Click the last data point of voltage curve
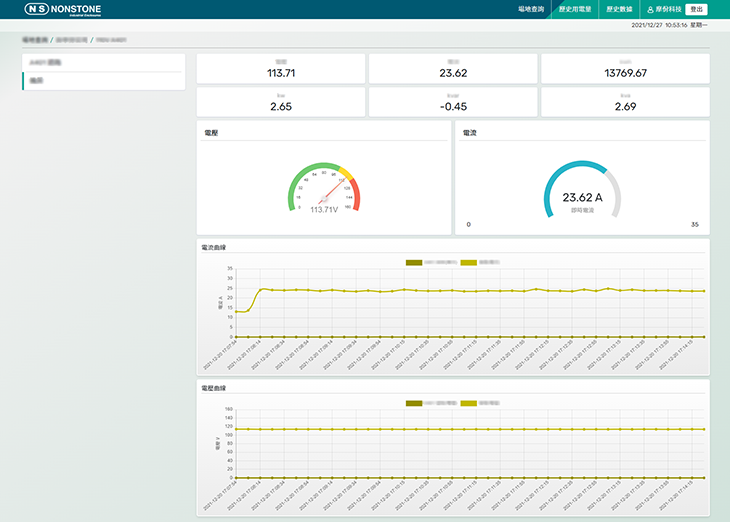This screenshot has width=730, height=522. click(704, 429)
